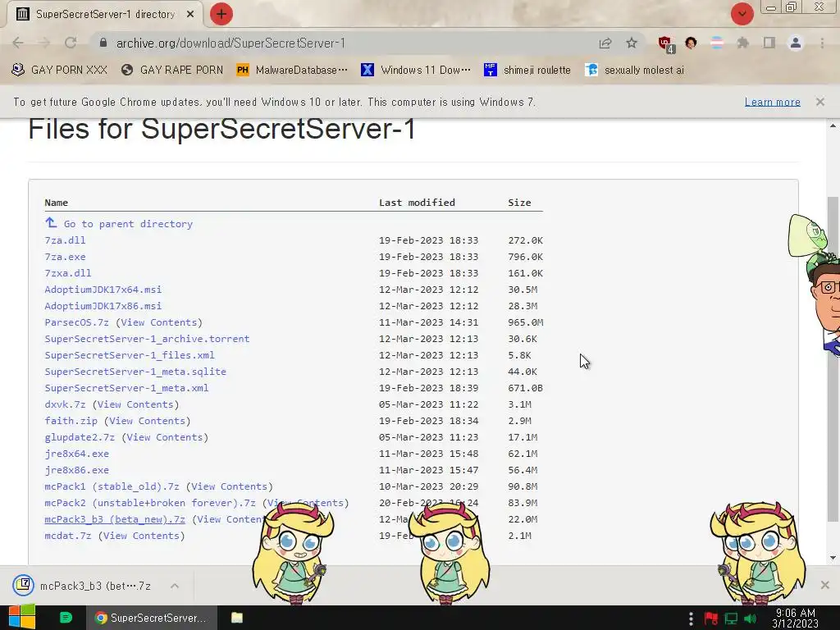View Contents of mcdat.7z
This screenshot has height=630, width=840.
point(141,536)
